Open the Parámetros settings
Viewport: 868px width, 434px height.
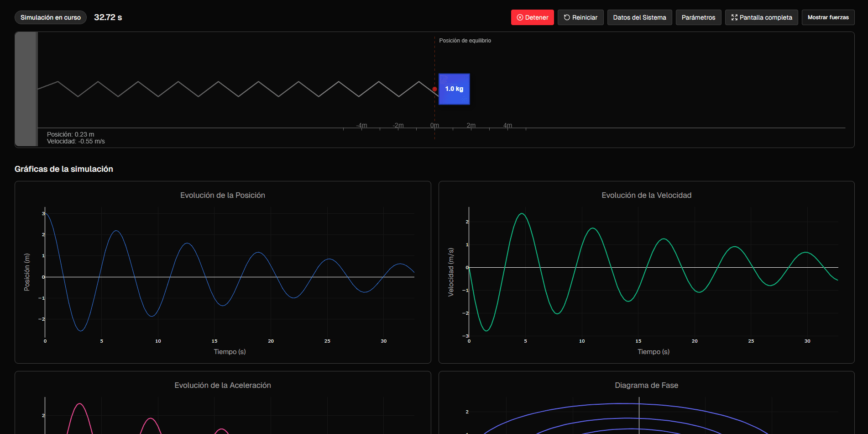[698, 17]
